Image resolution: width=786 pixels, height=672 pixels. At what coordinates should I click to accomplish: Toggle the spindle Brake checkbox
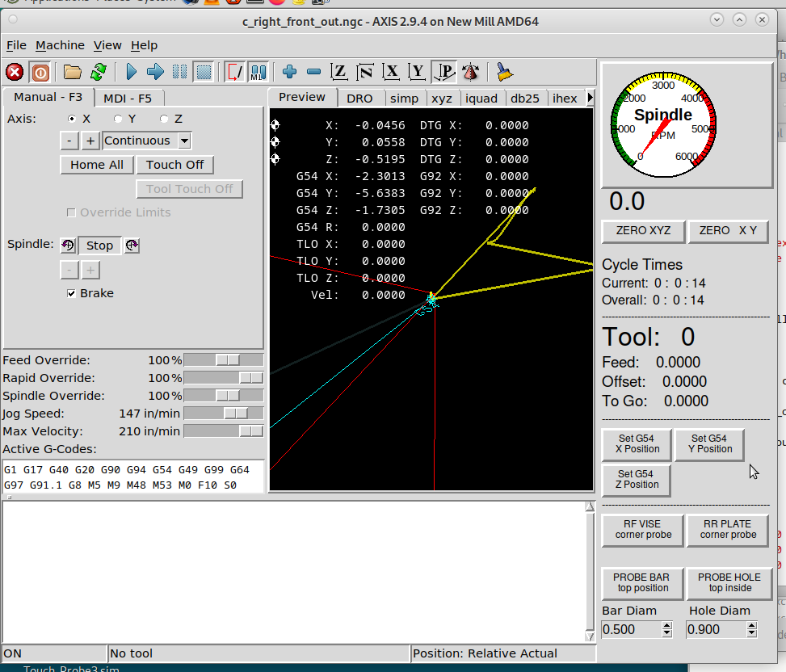pos(72,293)
